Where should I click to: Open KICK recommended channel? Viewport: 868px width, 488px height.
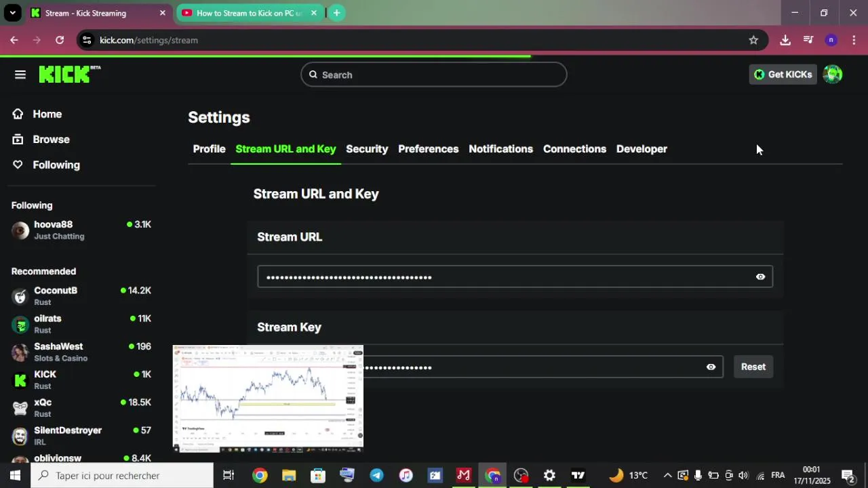point(81,380)
